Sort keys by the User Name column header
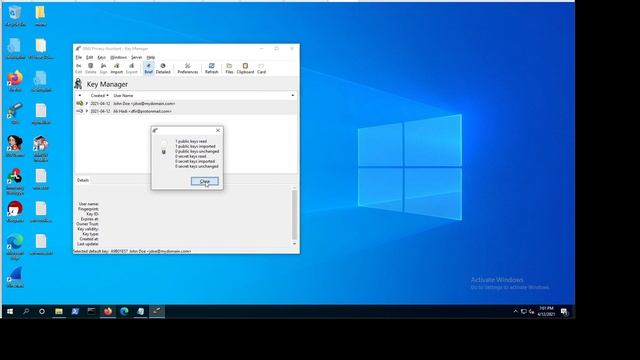Image resolution: width=640 pixels, height=360 pixels. (123, 96)
